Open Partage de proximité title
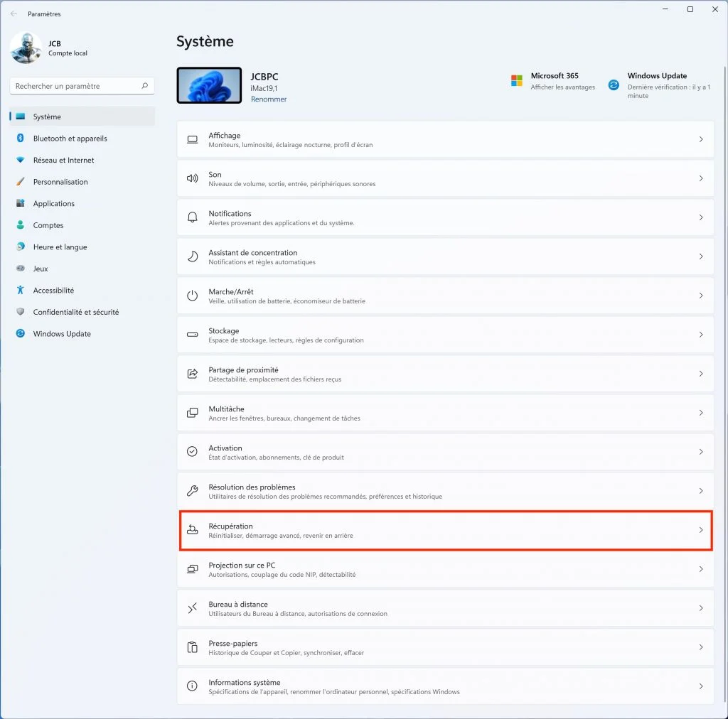 click(x=243, y=369)
